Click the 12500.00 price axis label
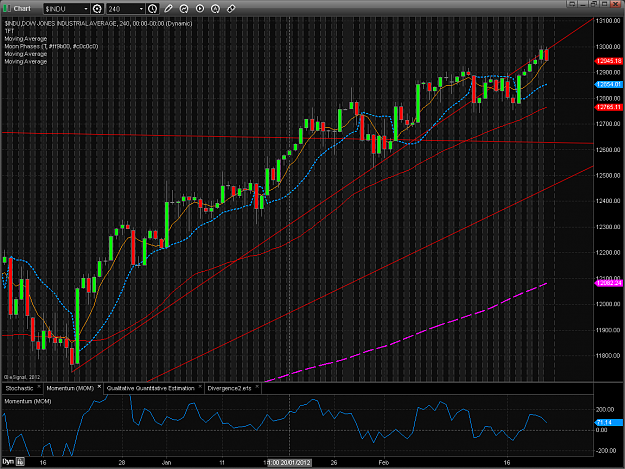The width and height of the screenshot is (625, 469). (608, 175)
